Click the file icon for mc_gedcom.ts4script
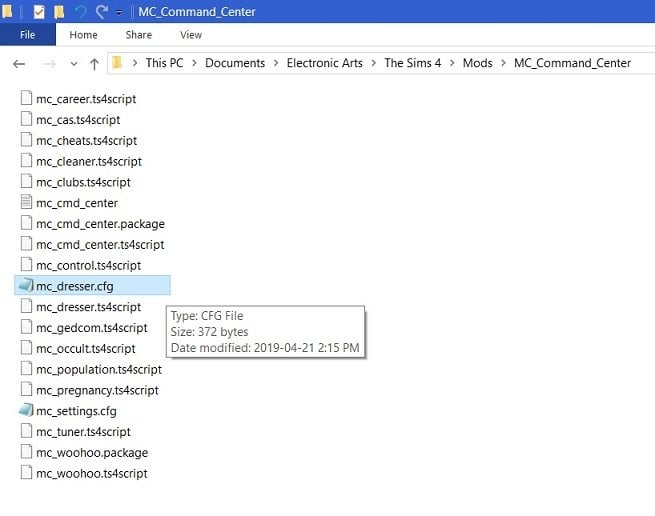The height and width of the screenshot is (516, 655). [26, 327]
